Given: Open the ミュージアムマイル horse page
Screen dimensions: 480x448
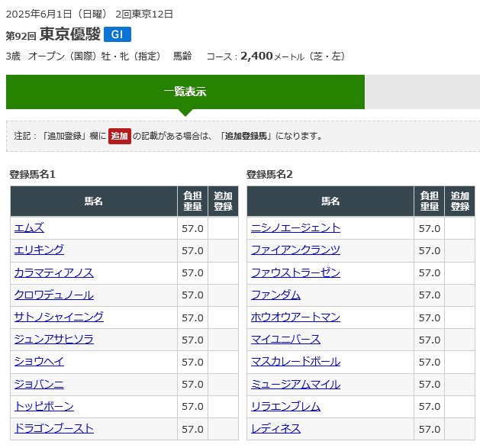Looking at the screenshot, I should coord(295,384).
